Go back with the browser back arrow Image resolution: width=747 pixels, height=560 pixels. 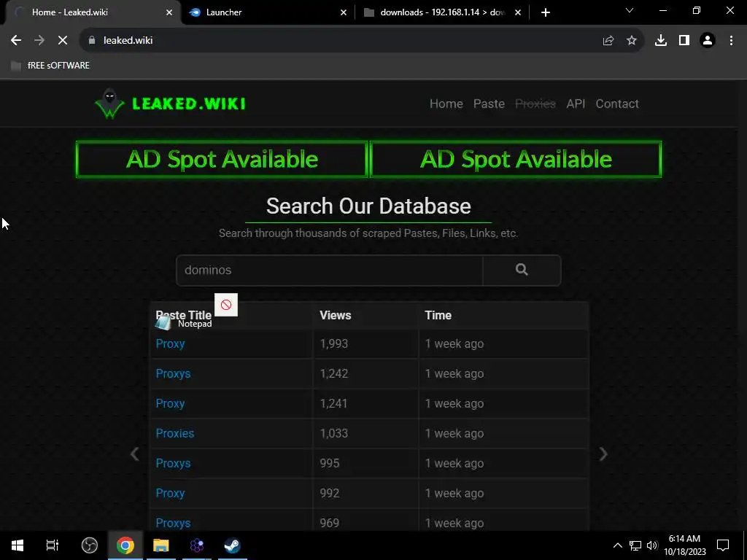tap(16, 41)
